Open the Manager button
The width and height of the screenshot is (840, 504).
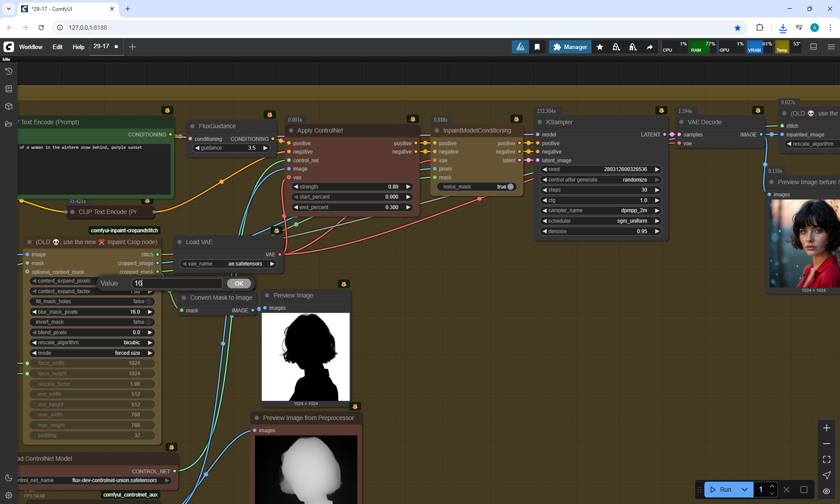570,47
